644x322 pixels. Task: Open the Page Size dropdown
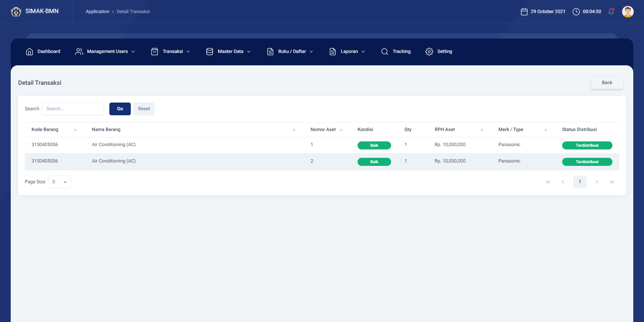tap(60, 182)
